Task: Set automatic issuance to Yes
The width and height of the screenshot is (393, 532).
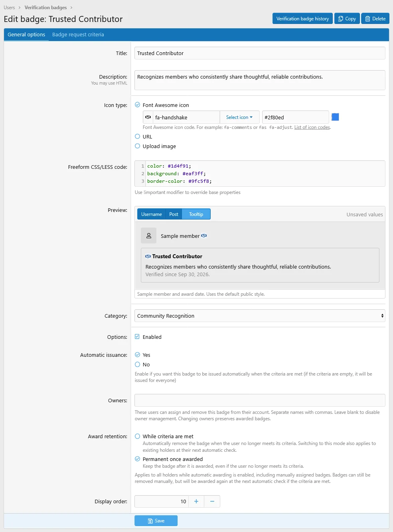Action: (138, 355)
